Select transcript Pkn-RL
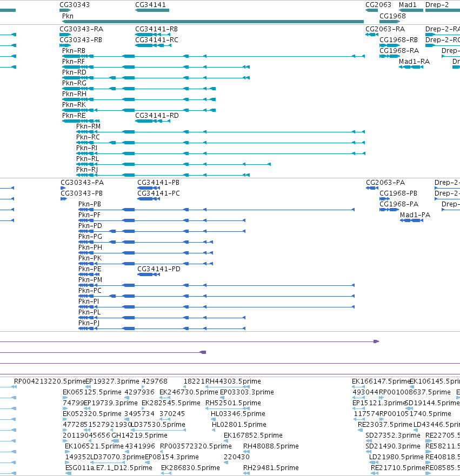Screen dimensions: 460x476 (88, 159)
